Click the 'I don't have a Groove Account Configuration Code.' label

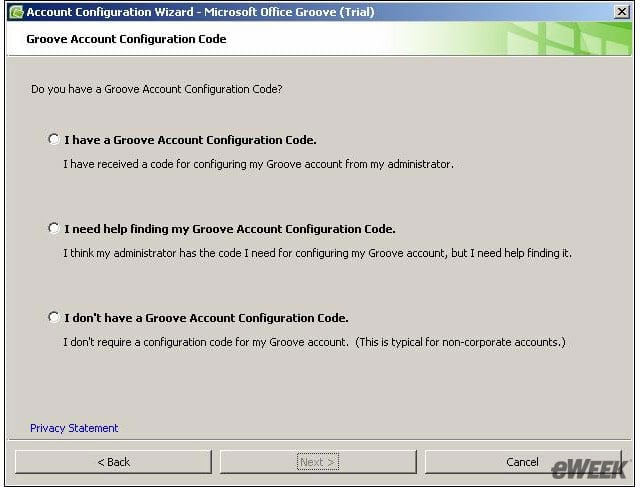[x=206, y=318]
